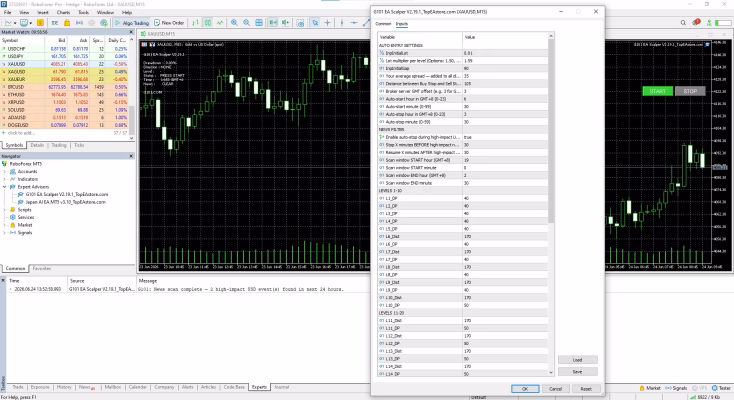Expand the Accounts node in Navigator
Screen dimensions: 734x400
5,171
